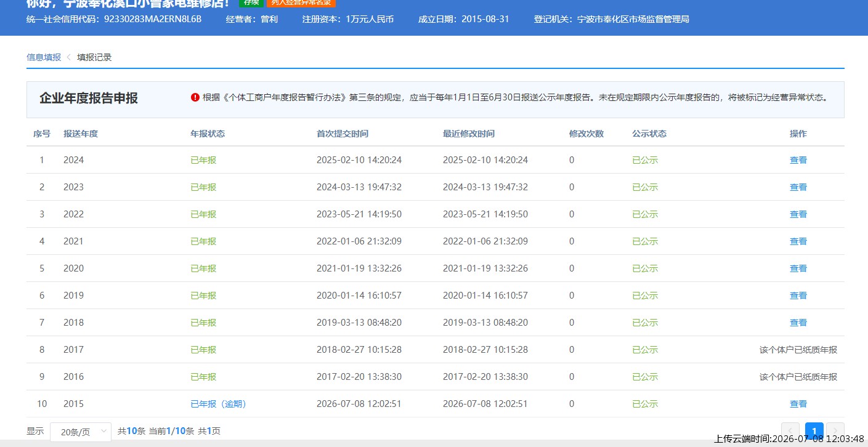868x447 pixels.
Task: Click the 报送年度 column header
Action: pos(81,134)
